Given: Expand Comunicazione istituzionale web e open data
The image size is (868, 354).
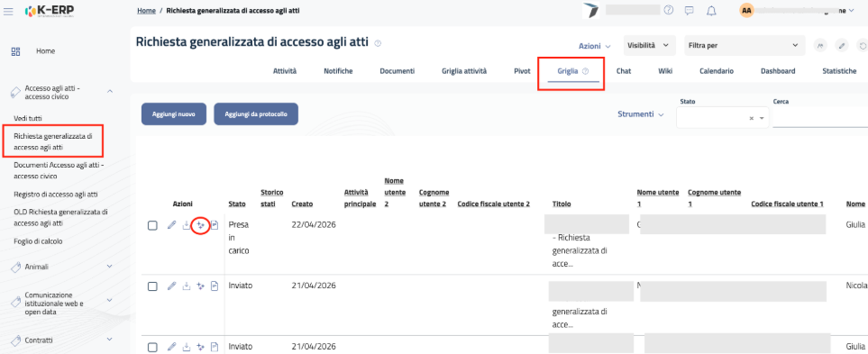Looking at the screenshot, I should [x=109, y=299].
